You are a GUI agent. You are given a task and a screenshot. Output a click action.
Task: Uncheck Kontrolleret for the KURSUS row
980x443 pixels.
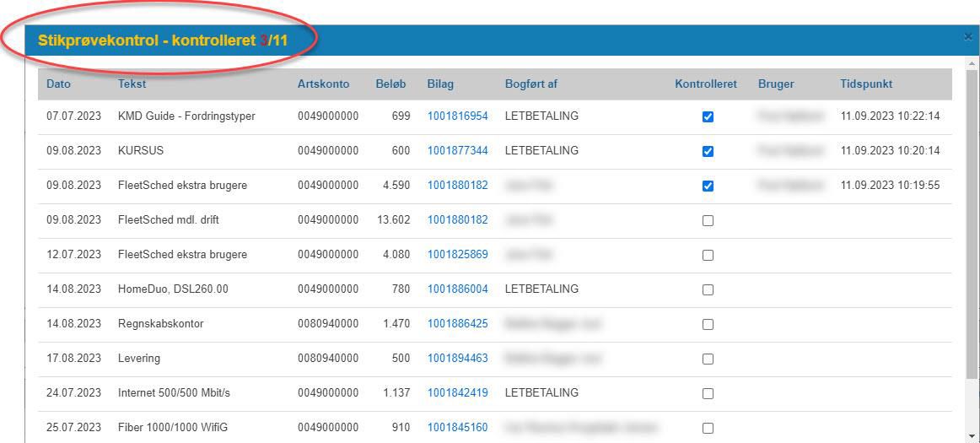click(708, 151)
